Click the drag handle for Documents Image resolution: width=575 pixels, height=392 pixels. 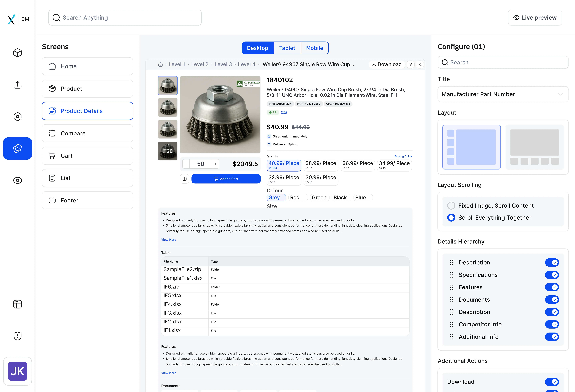coord(452,299)
